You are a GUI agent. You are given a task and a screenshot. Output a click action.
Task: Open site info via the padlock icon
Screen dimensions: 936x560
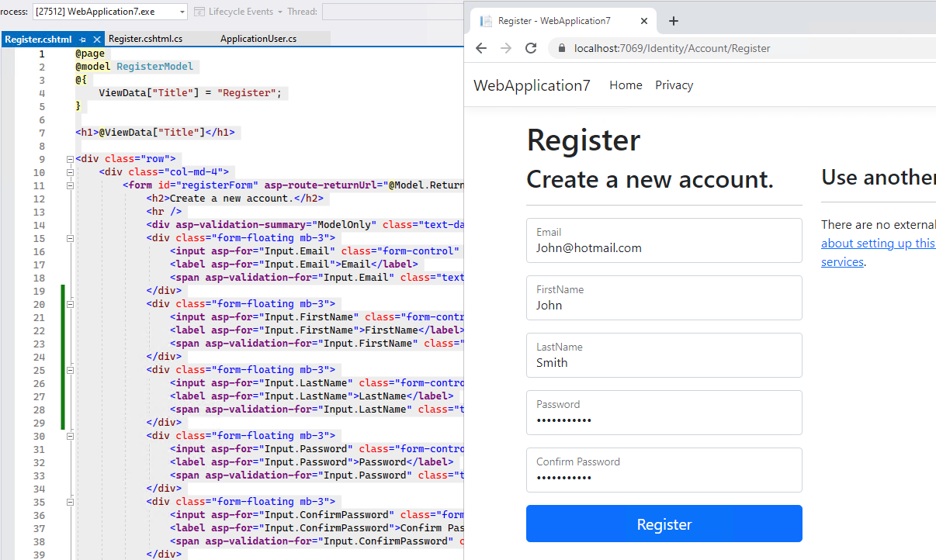pyautogui.click(x=560, y=48)
